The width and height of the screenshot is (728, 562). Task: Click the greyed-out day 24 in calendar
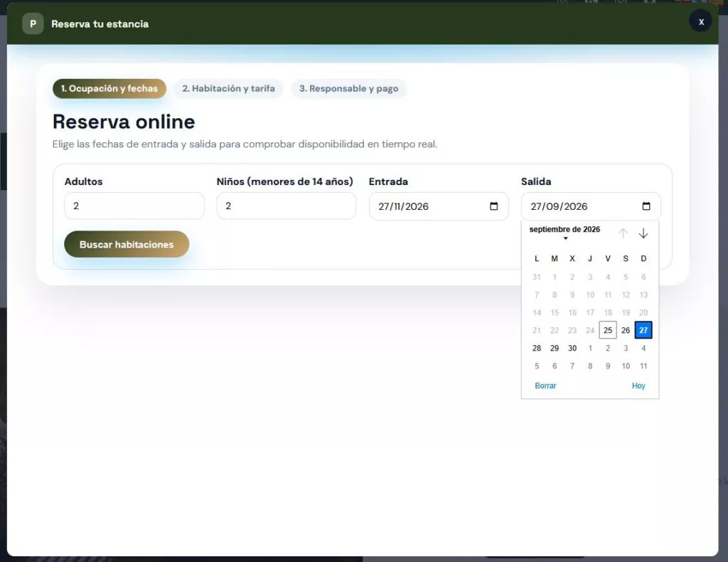589,330
